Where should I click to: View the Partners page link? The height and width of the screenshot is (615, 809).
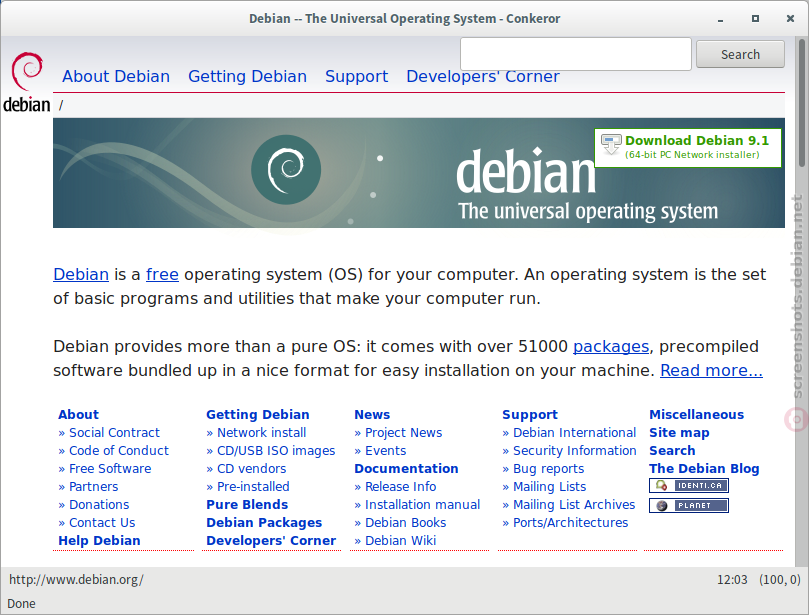click(93, 487)
